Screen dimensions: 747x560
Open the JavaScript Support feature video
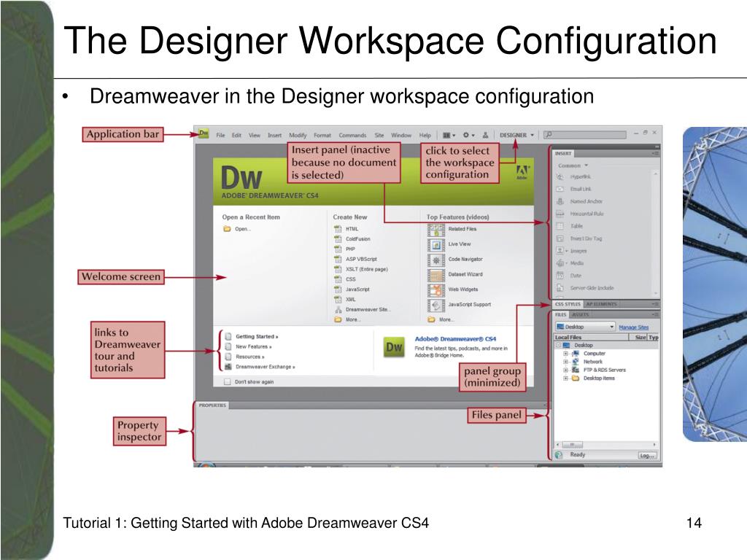[x=460, y=305]
